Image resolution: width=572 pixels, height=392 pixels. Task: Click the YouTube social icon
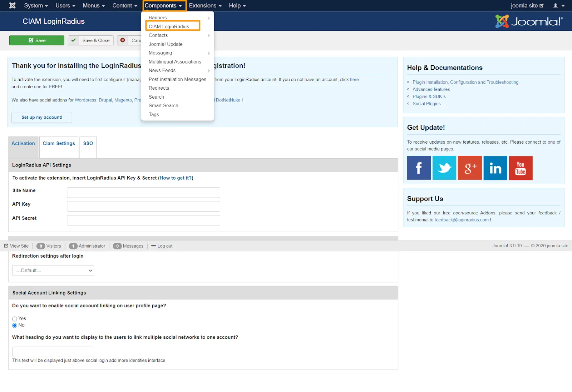click(x=521, y=168)
